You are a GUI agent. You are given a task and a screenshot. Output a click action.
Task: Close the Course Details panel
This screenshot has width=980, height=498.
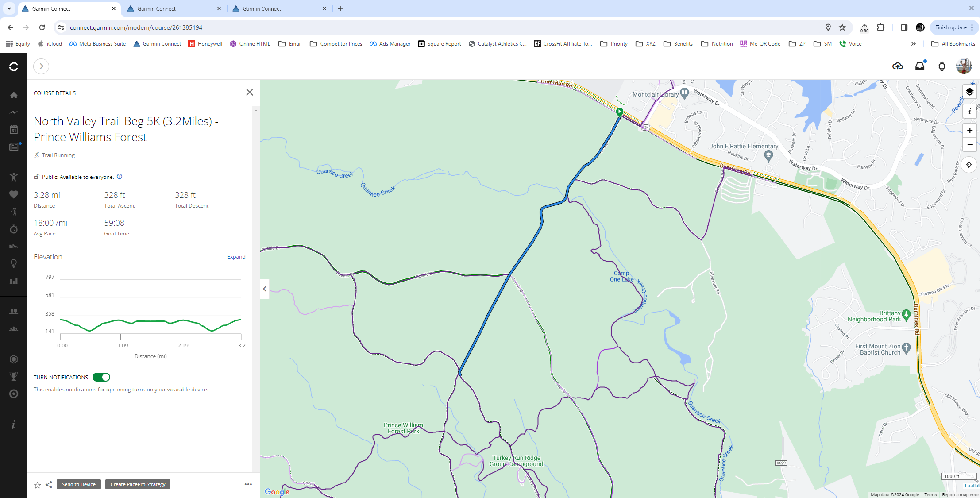[250, 92]
